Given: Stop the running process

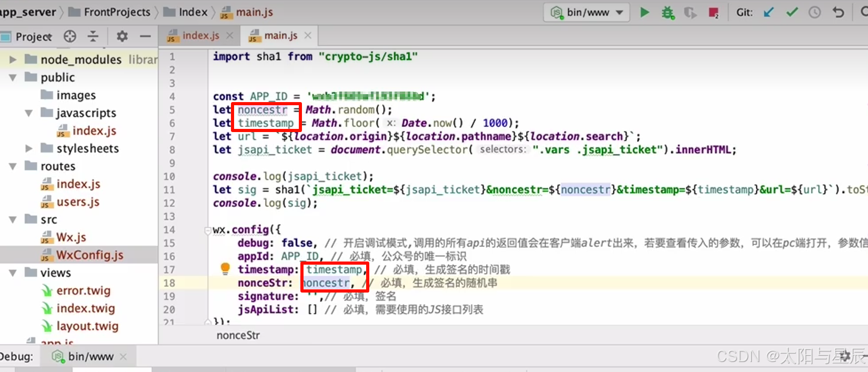Looking at the screenshot, I should [x=713, y=12].
